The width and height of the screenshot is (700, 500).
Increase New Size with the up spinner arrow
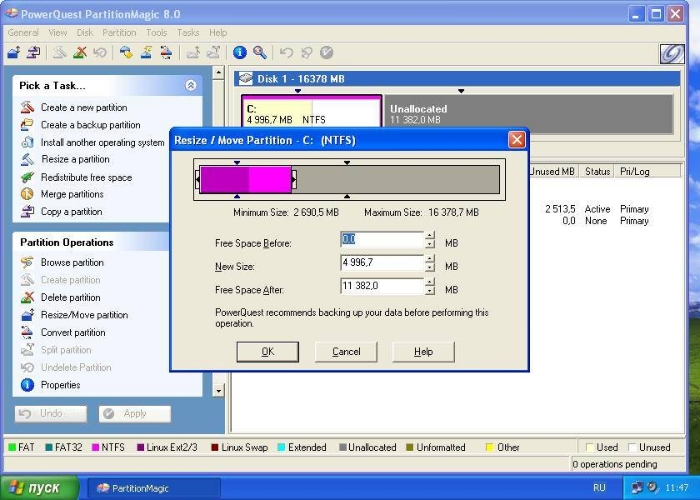coord(430,259)
